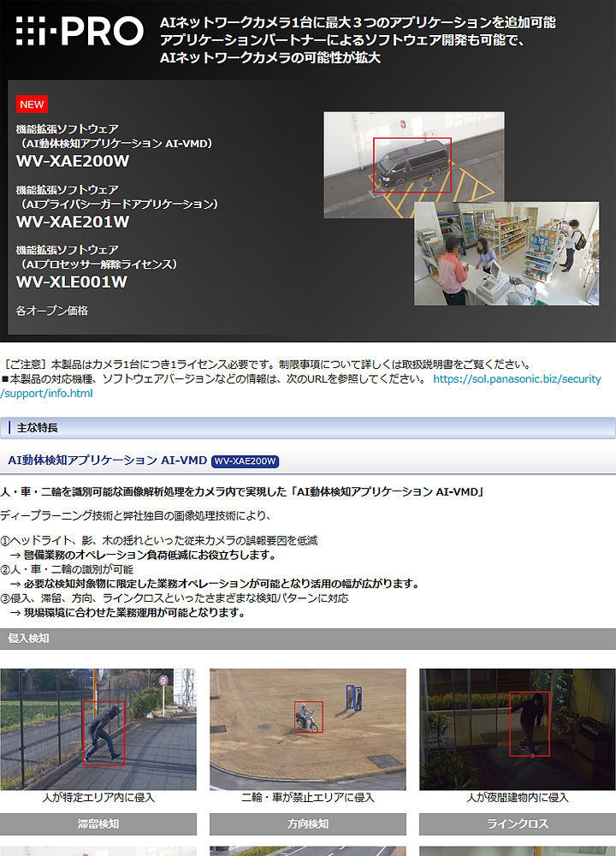The height and width of the screenshot is (856, 616).
Task: Click the AI動体検知アプリケーション AI-VMD heading
Action: 107,461
